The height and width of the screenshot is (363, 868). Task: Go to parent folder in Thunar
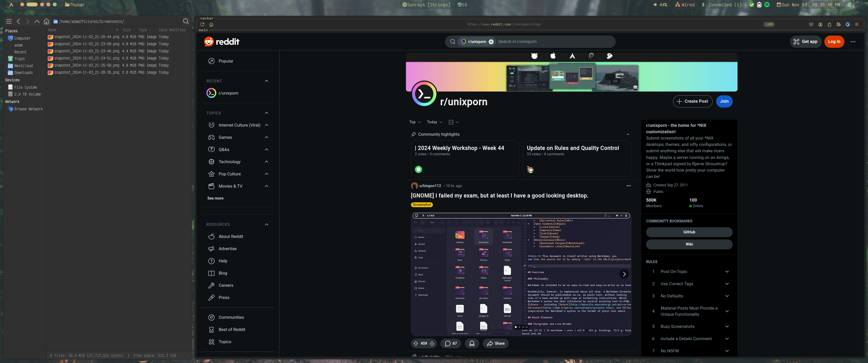[x=37, y=21]
